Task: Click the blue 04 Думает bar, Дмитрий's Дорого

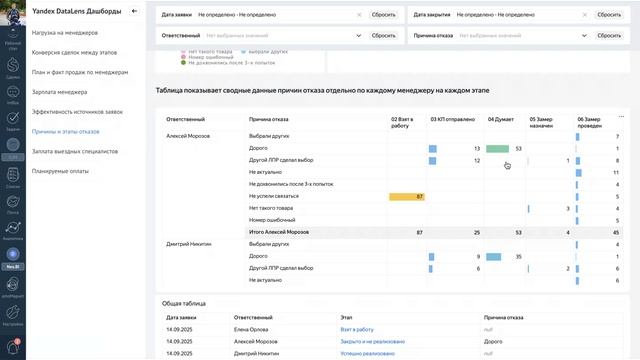Action: pos(493,257)
